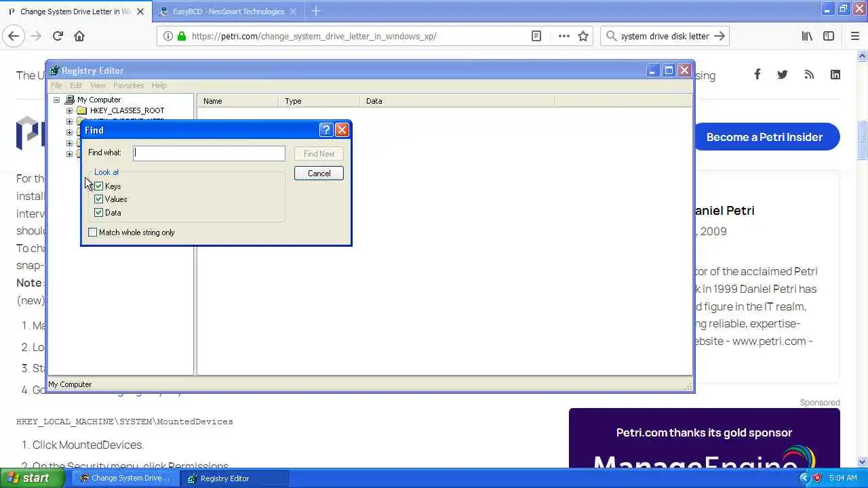Image resolution: width=868 pixels, height=488 pixels.
Task: Click My Computer icon in registry tree
Action: point(70,100)
